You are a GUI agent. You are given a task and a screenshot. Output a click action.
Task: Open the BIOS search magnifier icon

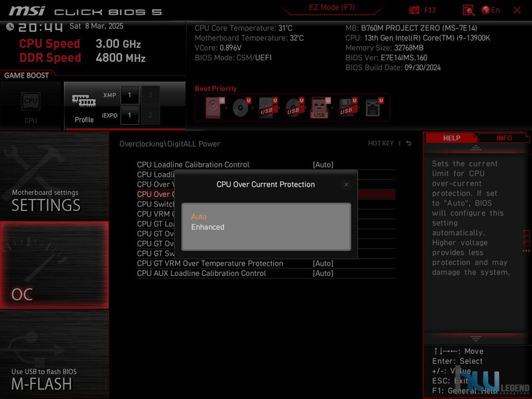[x=469, y=10]
